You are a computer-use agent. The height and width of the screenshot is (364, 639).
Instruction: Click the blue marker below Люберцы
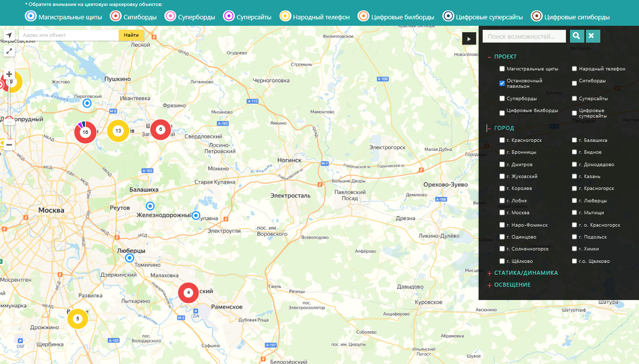pyautogui.click(x=130, y=258)
